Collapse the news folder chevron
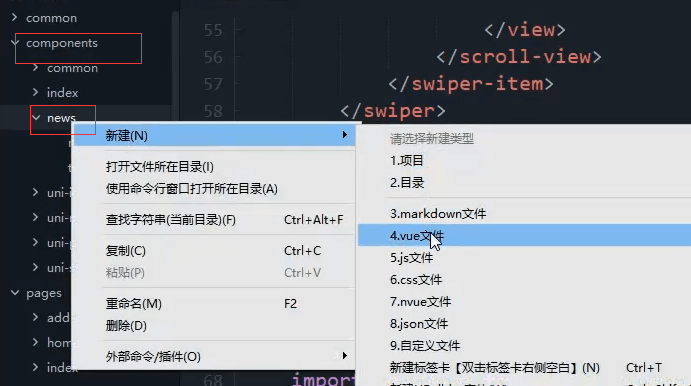Image resolution: width=691 pixels, height=386 pixels. (36, 118)
